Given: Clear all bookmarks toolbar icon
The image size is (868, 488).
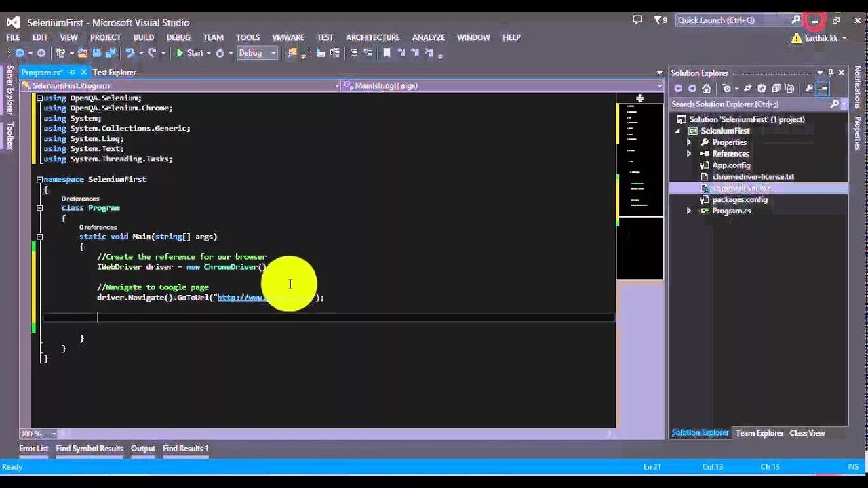Looking at the screenshot, I should [429, 53].
